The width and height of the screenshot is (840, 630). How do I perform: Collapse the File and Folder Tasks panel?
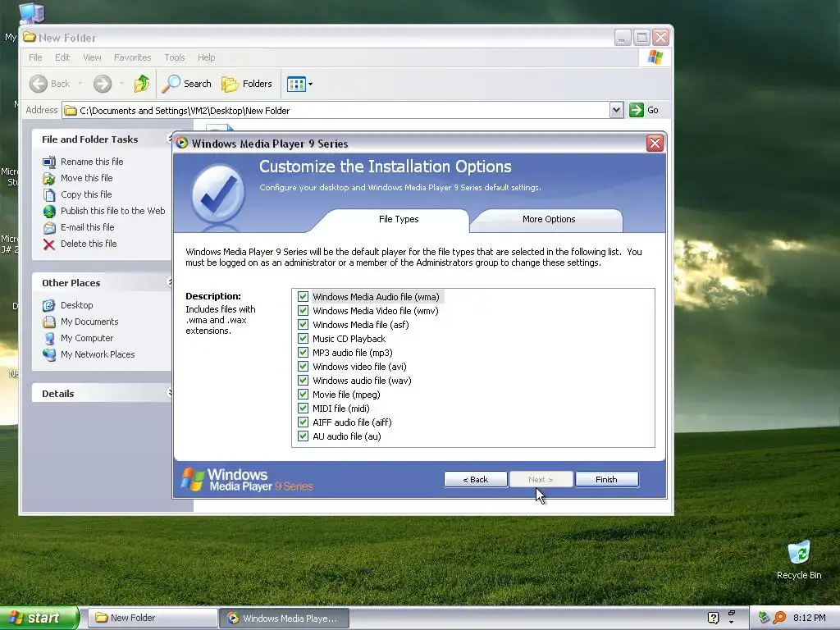[169, 139]
